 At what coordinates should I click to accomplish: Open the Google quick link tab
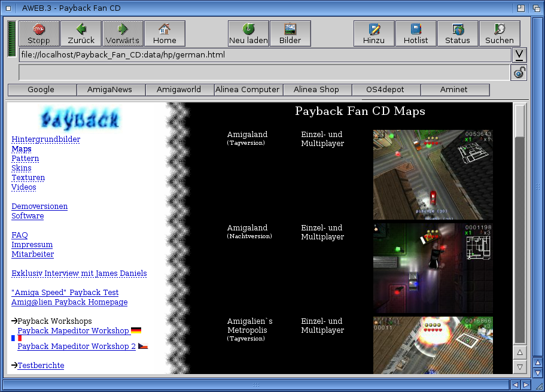[41, 90]
